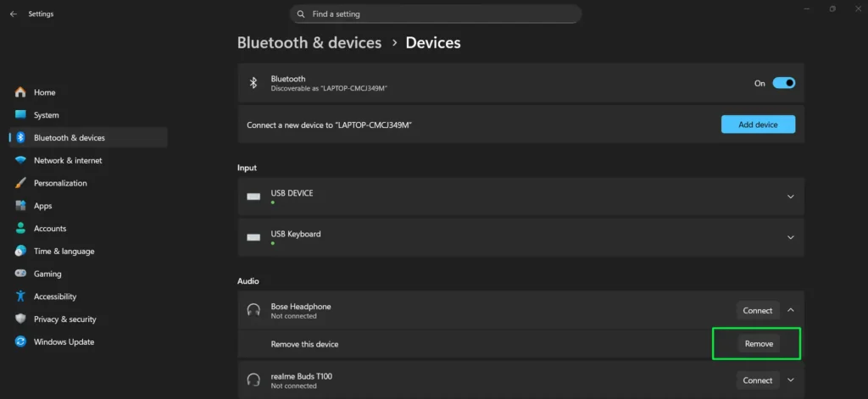Click the Gaming controller icon
The height and width of the screenshot is (399, 868).
click(x=20, y=274)
